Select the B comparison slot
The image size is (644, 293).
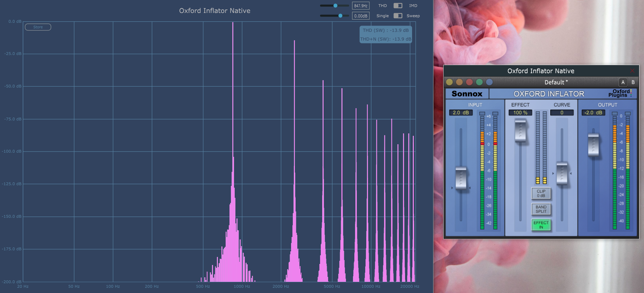click(x=633, y=82)
